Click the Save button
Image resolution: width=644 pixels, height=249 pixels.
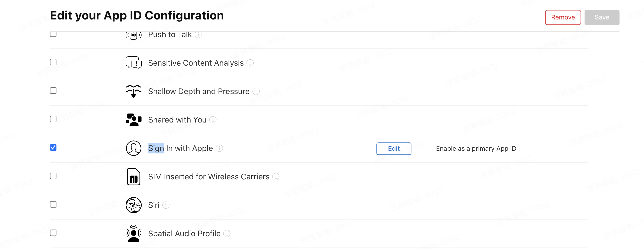(602, 17)
